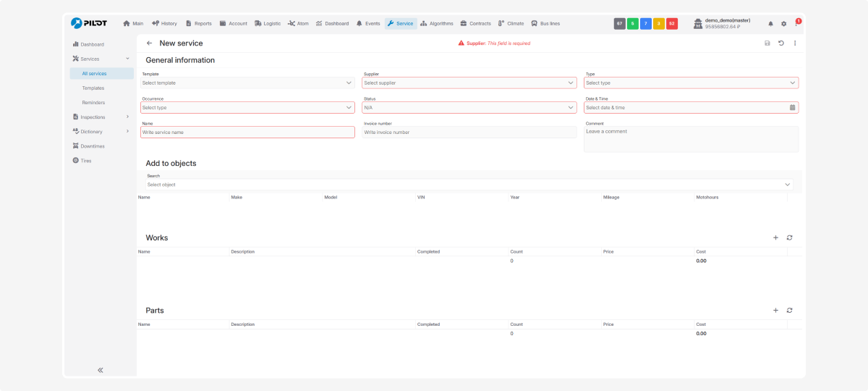This screenshot has width=868, height=391.
Task: Open the three-dot menu in the service header
Action: [795, 43]
